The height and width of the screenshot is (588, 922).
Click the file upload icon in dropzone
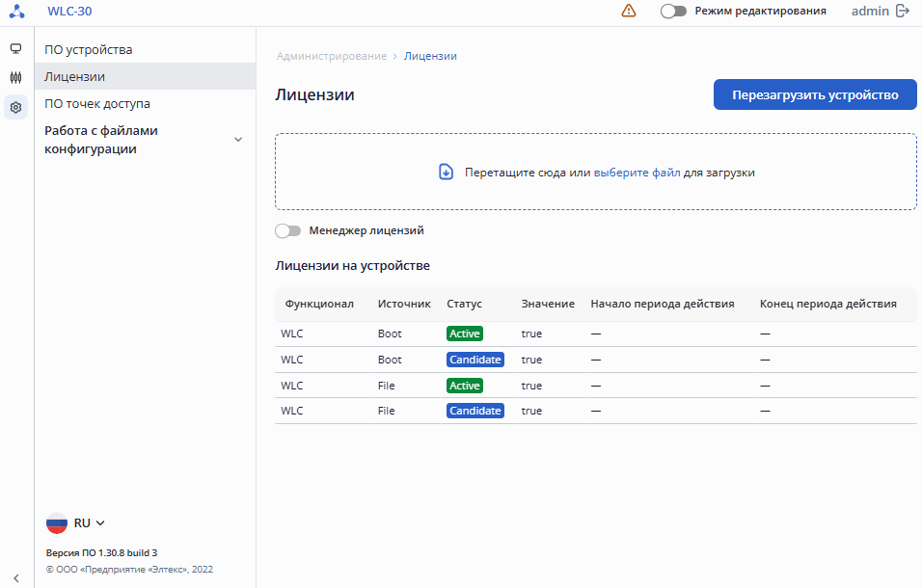pyautogui.click(x=446, y=173)
